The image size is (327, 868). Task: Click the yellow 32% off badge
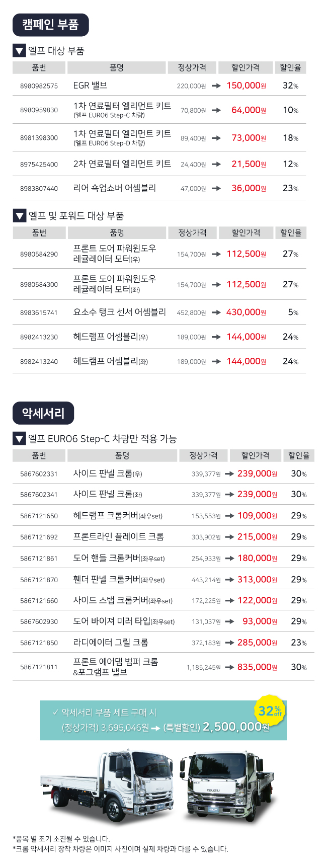[x=270, y=711]
